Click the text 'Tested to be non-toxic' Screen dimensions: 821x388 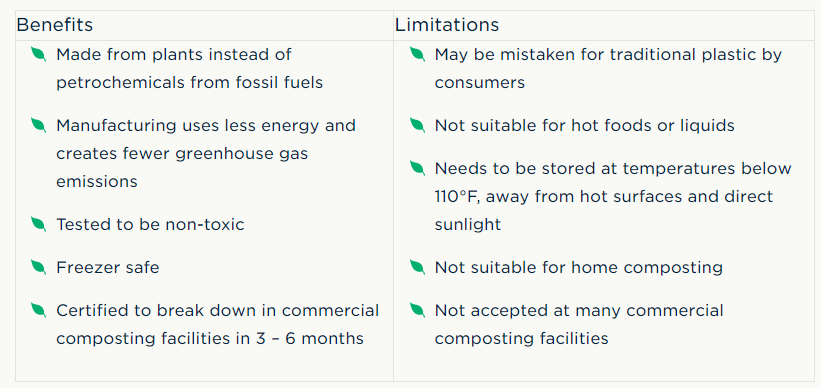[x=150, y=225]
